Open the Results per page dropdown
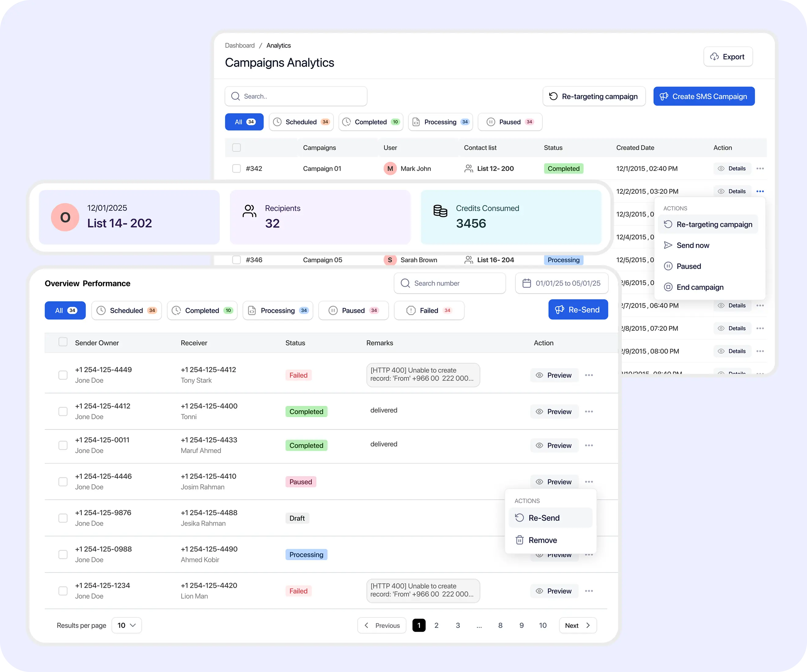This screenshot has height=672, width=807. coord(127,626)
